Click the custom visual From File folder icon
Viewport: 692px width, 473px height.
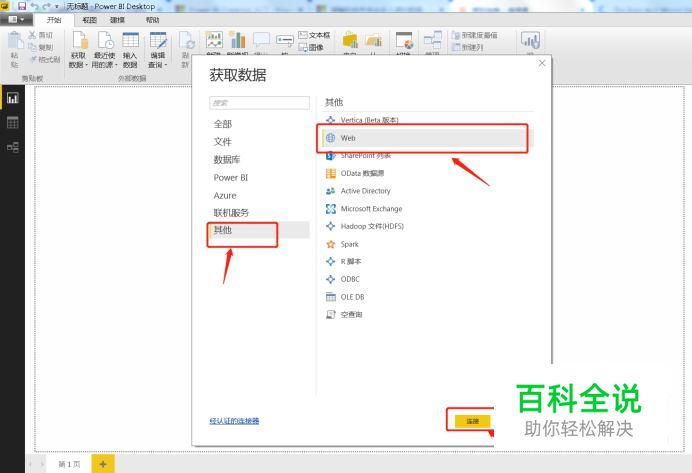coord(373,42)
